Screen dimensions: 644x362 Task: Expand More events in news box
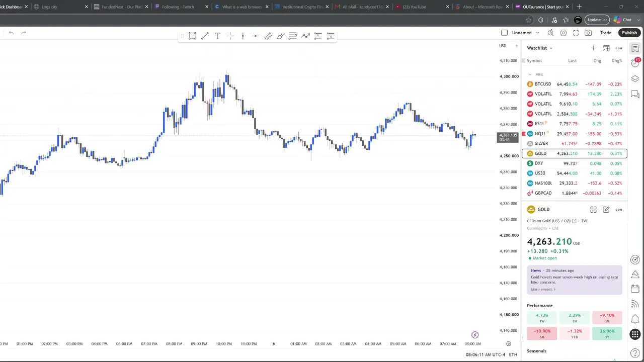coord(543,289)
